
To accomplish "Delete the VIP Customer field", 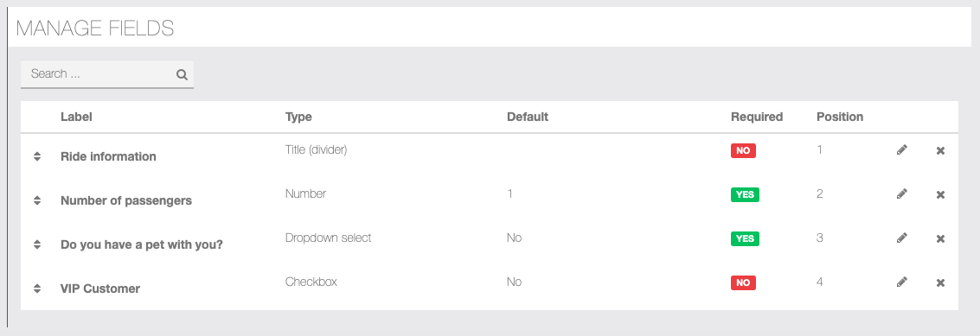I will 940,282.
